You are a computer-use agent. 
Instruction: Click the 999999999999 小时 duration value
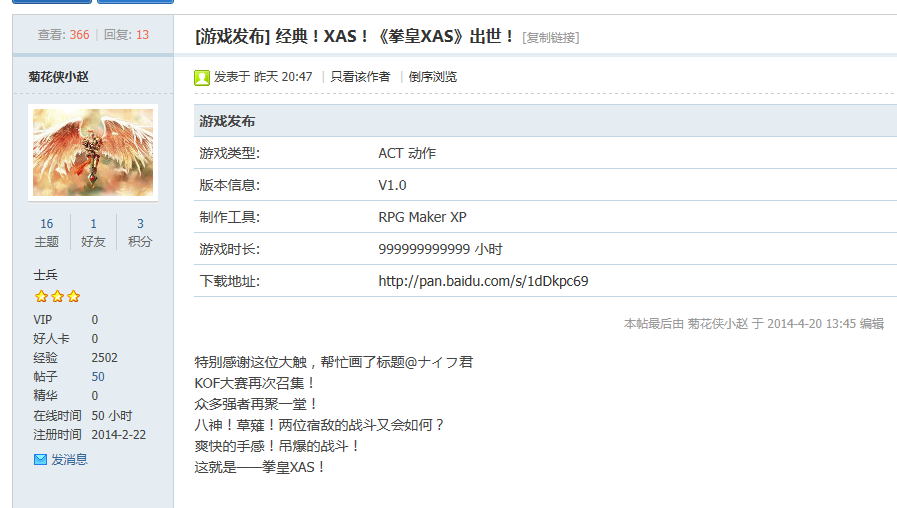click(x=440, y=249)
